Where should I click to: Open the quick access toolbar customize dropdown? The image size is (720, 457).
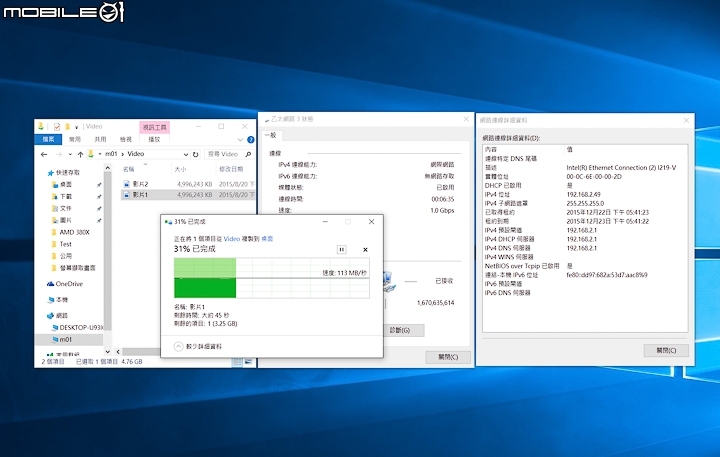[76, 127]
